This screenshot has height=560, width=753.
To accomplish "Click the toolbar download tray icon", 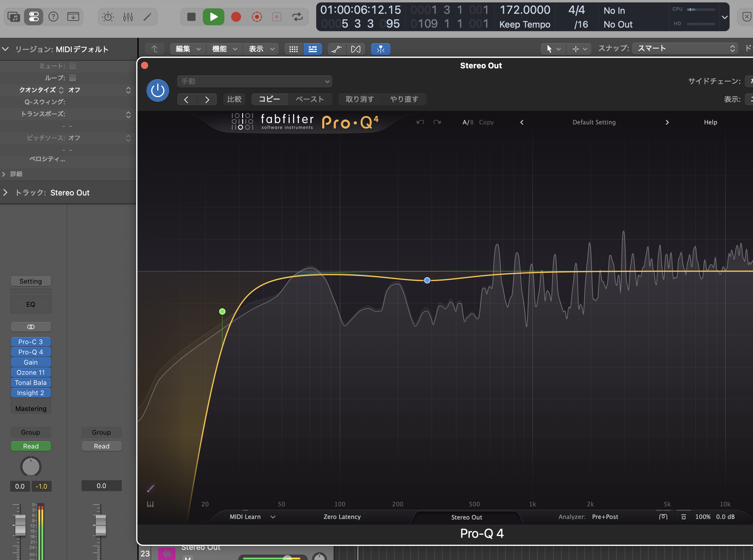I will click(73, 16).
